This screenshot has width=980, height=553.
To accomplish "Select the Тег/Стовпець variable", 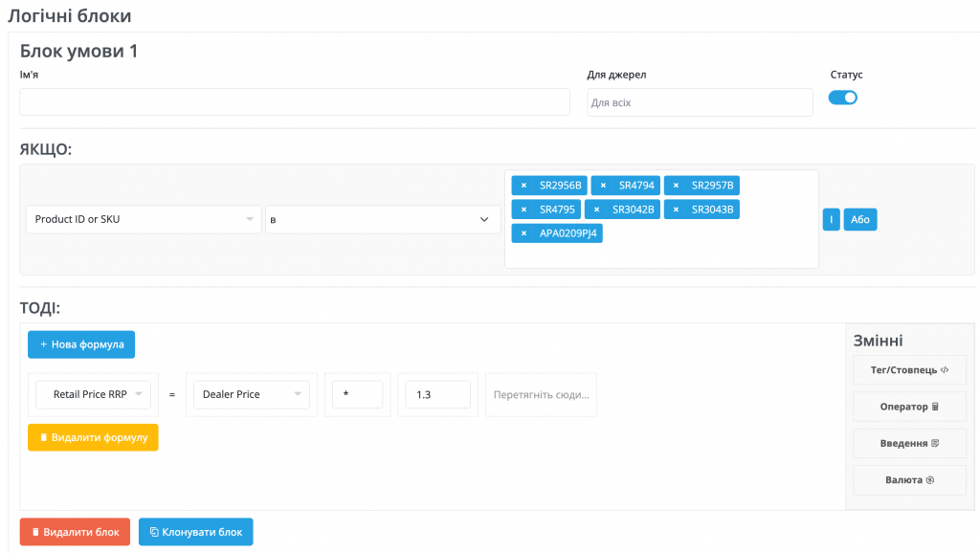I will click(x=909, y=369).
